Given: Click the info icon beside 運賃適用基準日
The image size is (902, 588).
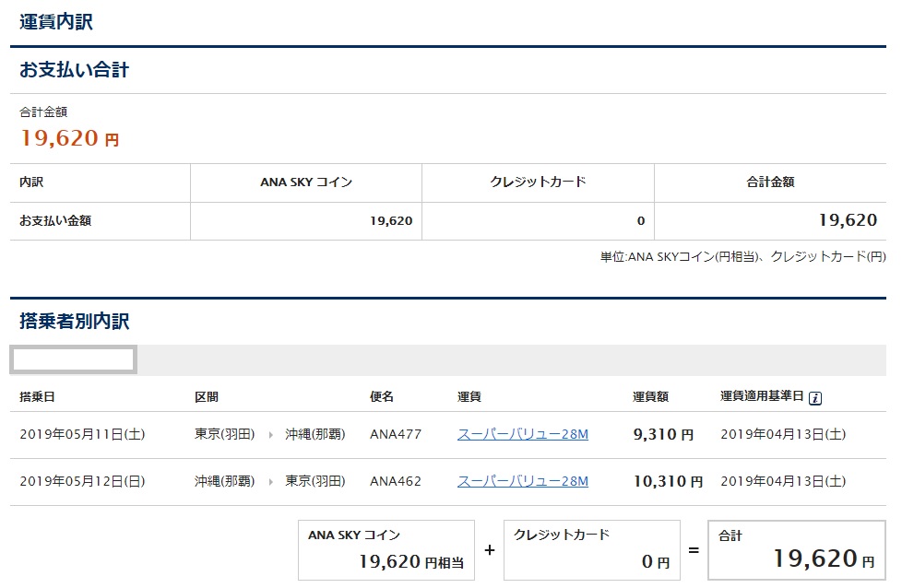Looking at the screenshot, I should [x=815, y=398].
